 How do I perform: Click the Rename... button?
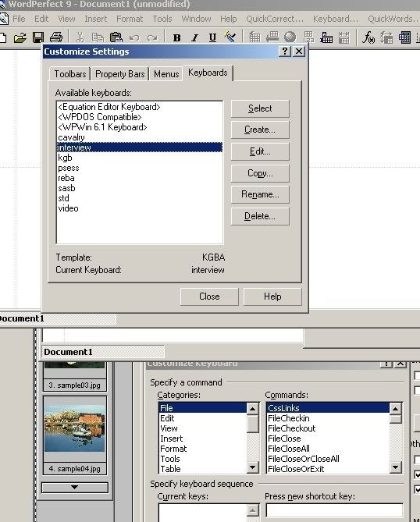point(260,194)
